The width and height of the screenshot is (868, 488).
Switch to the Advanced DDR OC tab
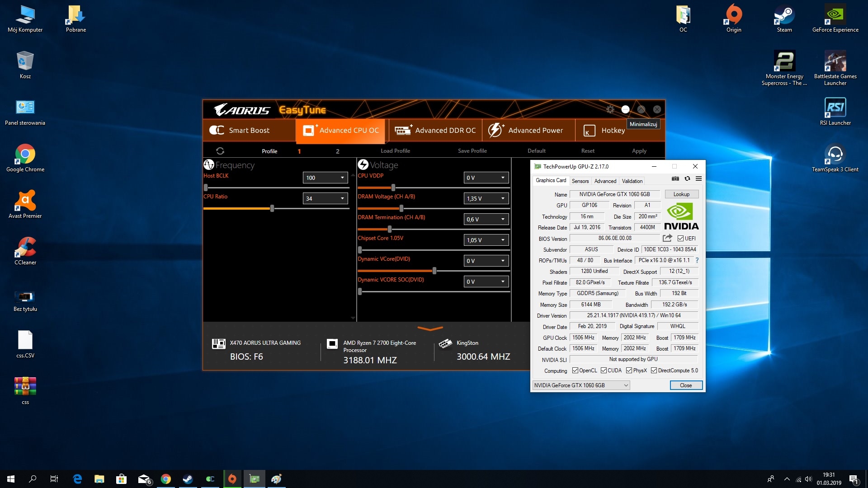pyautogui.click(x=435, y=130)
